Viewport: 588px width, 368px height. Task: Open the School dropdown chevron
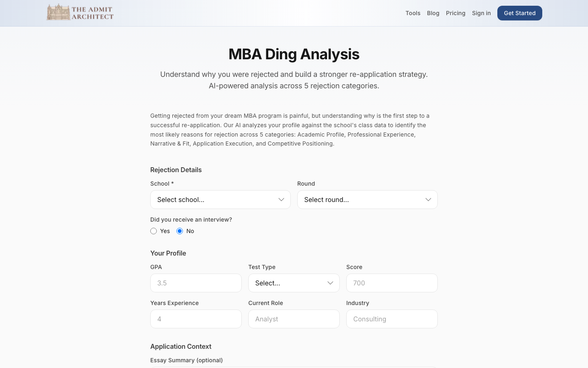[x=281, y=200]
